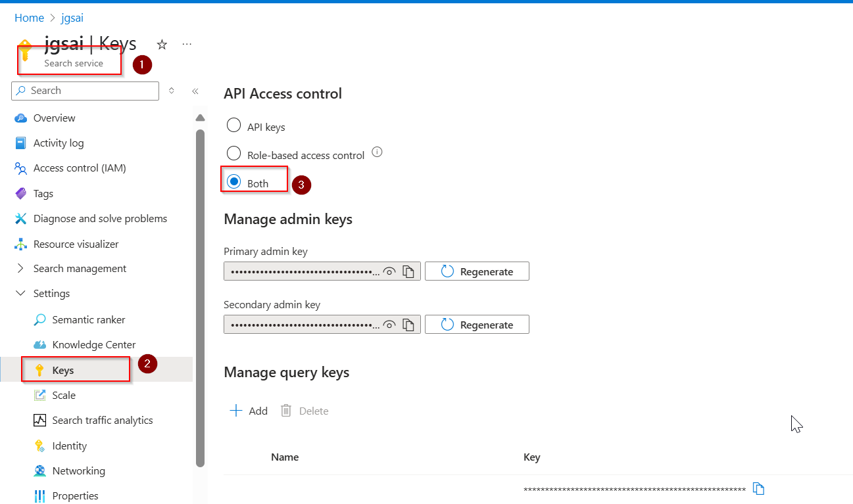Click the favorite star icon beside the title
The width and height of the screenshot is (853, 504).
162,45
